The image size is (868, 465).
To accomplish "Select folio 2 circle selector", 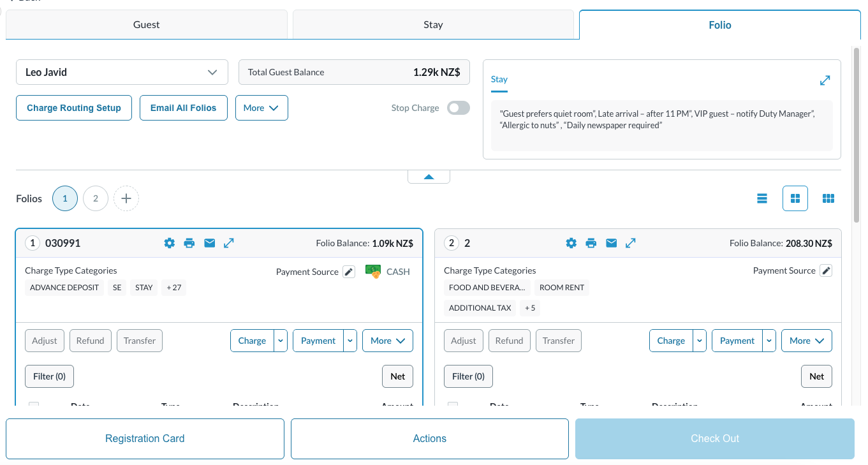I will (x=96, y=198).
